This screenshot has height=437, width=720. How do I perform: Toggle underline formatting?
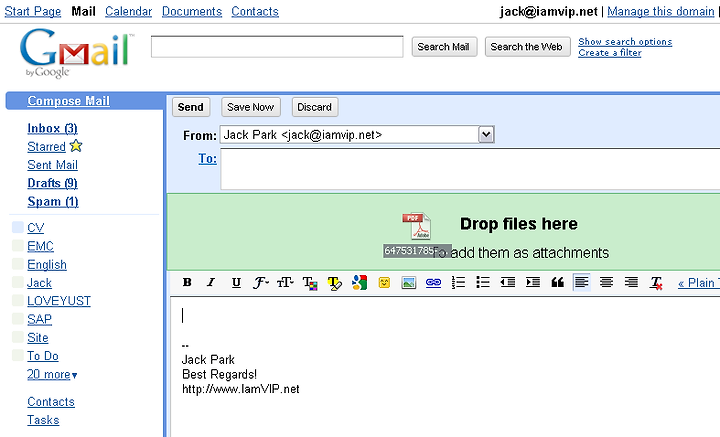(x=236, y=282)
